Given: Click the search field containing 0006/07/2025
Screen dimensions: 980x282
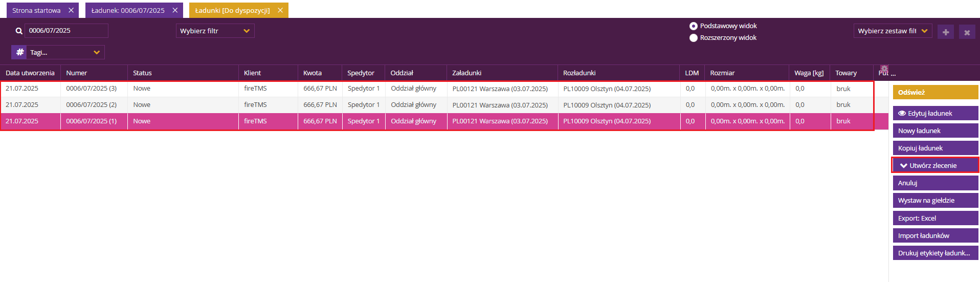Looking at the screenshot, I should click(x=66, y=31).
